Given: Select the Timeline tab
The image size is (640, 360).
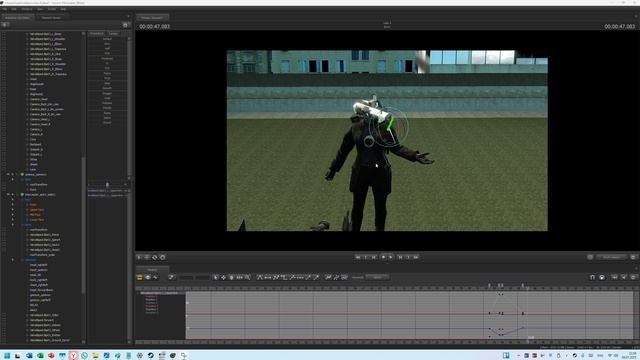Looking at the screenshot, I should tap(152, 270).
